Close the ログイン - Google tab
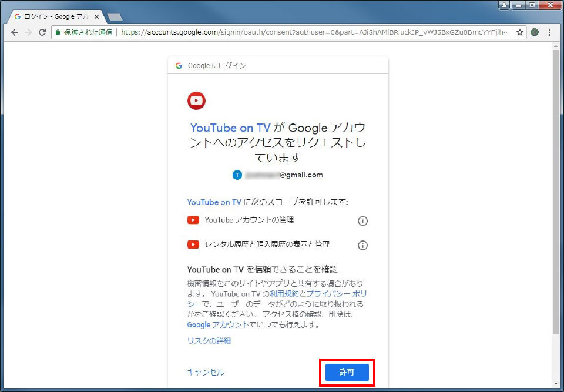The width and height of the screenshot is (564, 392). pyautogui.click(x=96, y=17)
